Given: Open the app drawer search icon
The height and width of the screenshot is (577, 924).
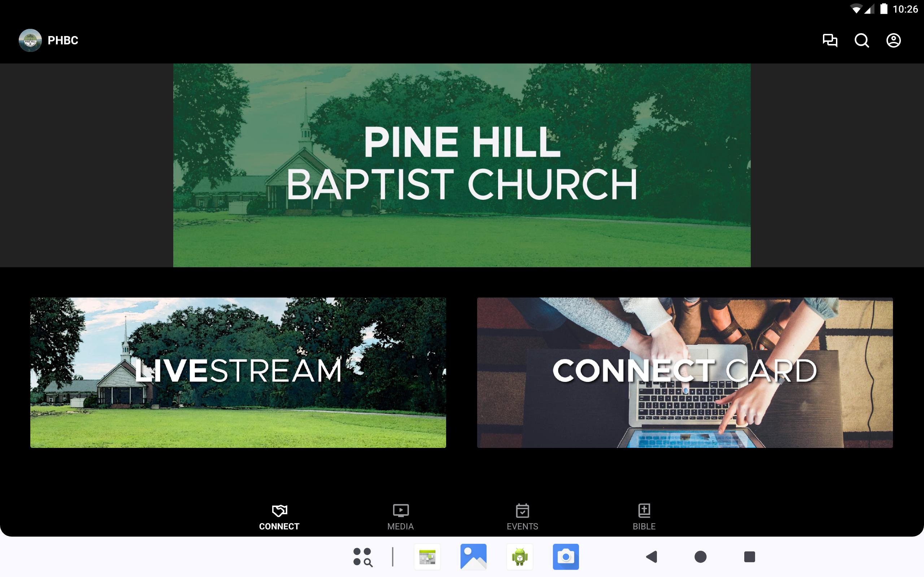Looking at the screenshot, I should click(362, 557).
